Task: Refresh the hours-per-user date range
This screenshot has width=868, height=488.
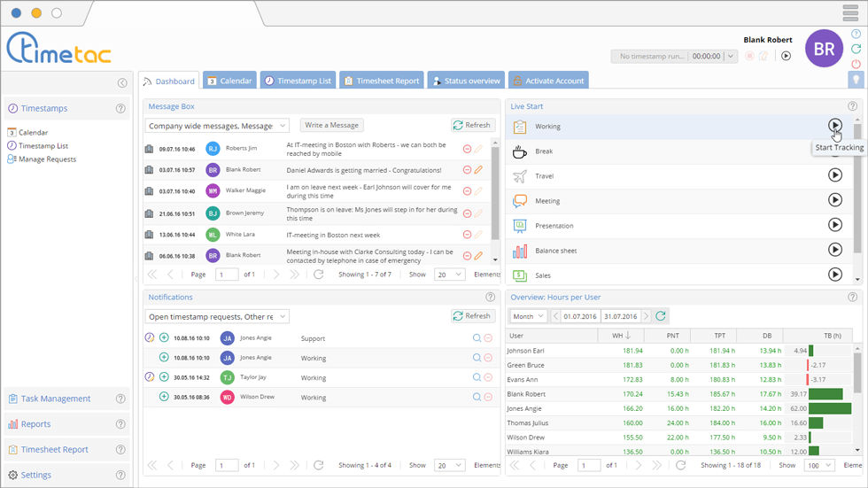Action: [661, 316]
